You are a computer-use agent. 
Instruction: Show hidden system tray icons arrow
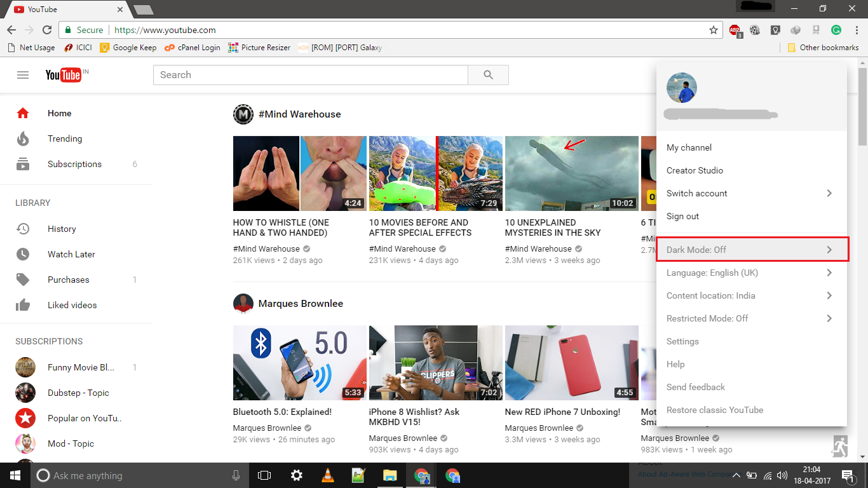pos(736,475)
